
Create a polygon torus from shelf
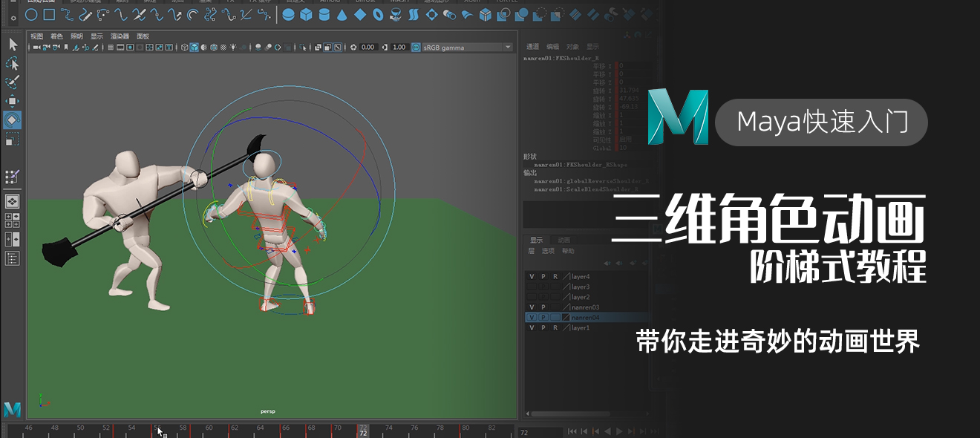click(378, 14)
